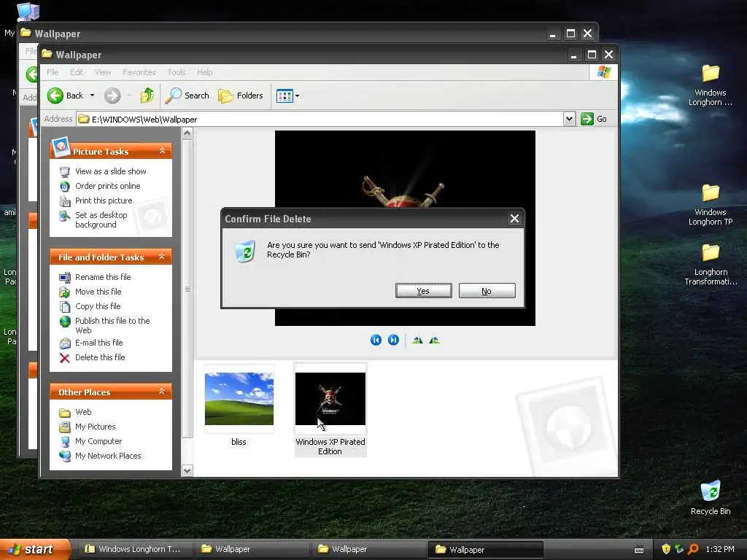The height and width of the screenshot is (560, 747).
Task: Open the Edit menu
Action: pos(77,72)
